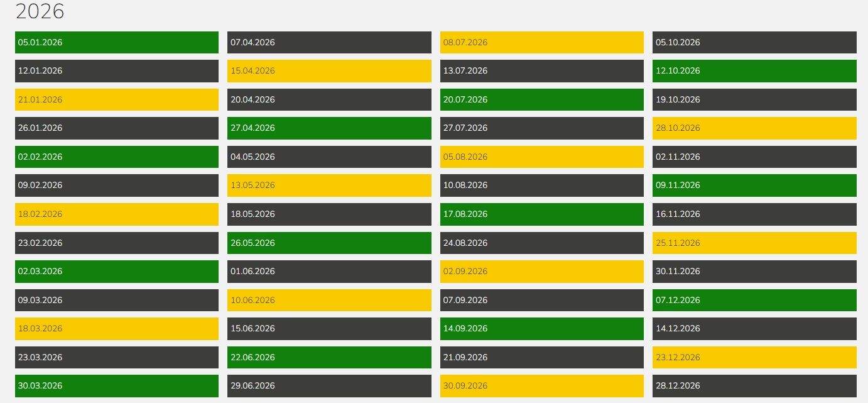Select the yellow 18.03.2026 date bar
868x403 pixels.
[116, 328]
